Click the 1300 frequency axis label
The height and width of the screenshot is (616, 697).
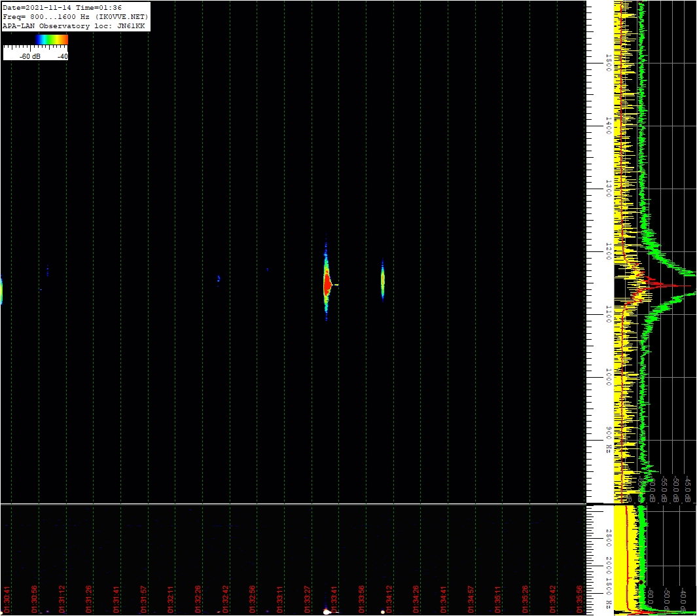(x=609, y=189)
